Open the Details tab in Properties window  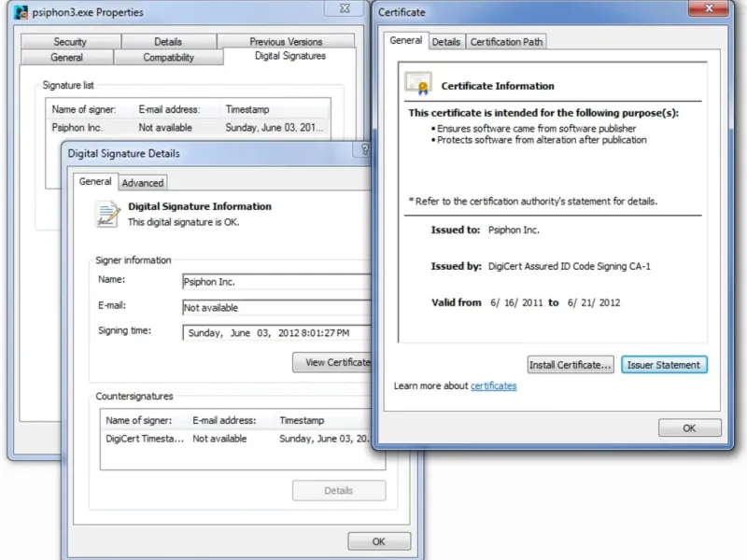tap(168, 41)
